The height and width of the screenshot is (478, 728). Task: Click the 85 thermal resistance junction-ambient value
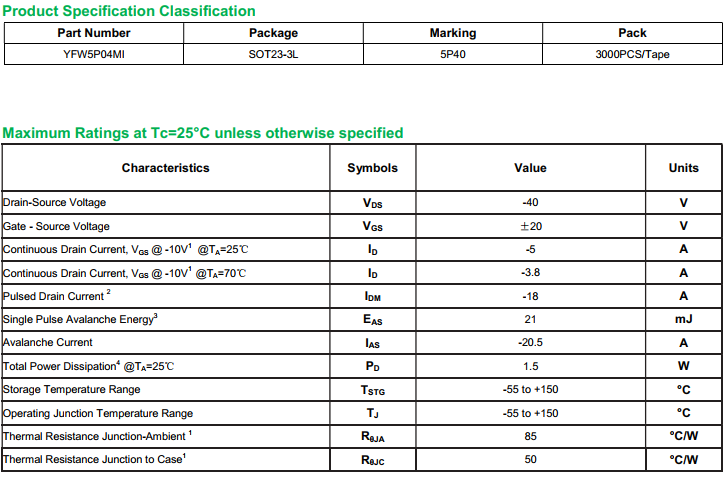pyautogui.click(x=530, y=436)
